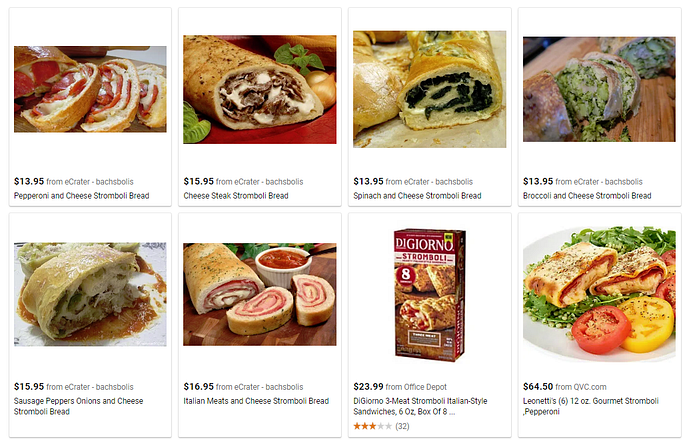Click the Cheese Steak Stromboli Bread title

(236, 196)
